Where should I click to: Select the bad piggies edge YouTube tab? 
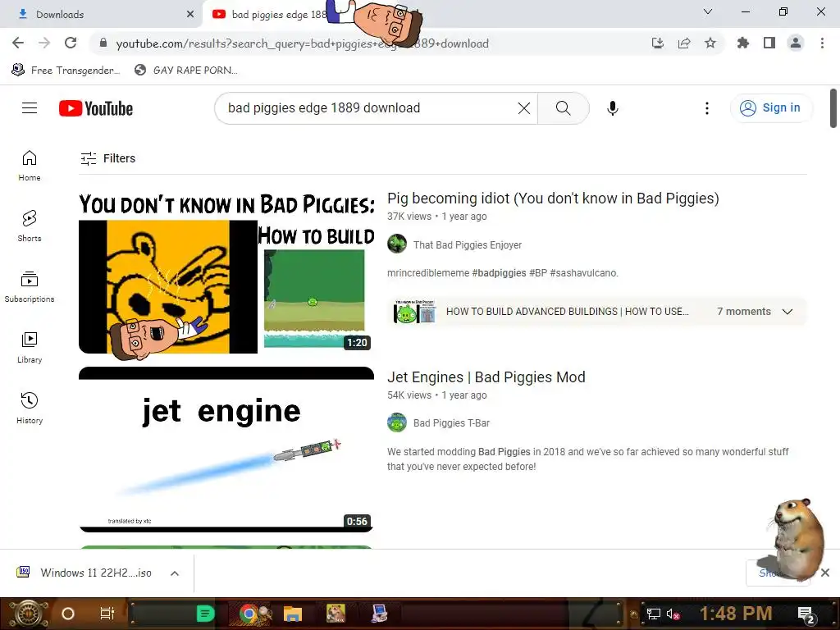coord(279,15)
